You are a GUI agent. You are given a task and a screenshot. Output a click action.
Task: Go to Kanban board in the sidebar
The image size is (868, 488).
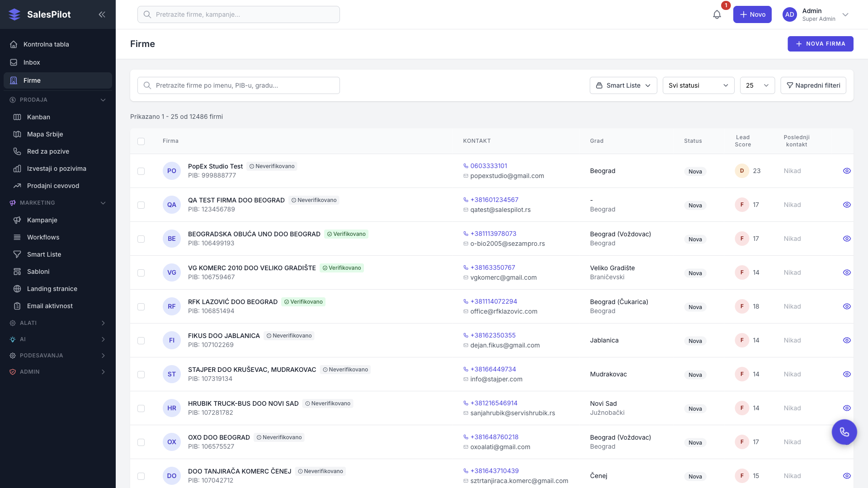click(38, 117)
